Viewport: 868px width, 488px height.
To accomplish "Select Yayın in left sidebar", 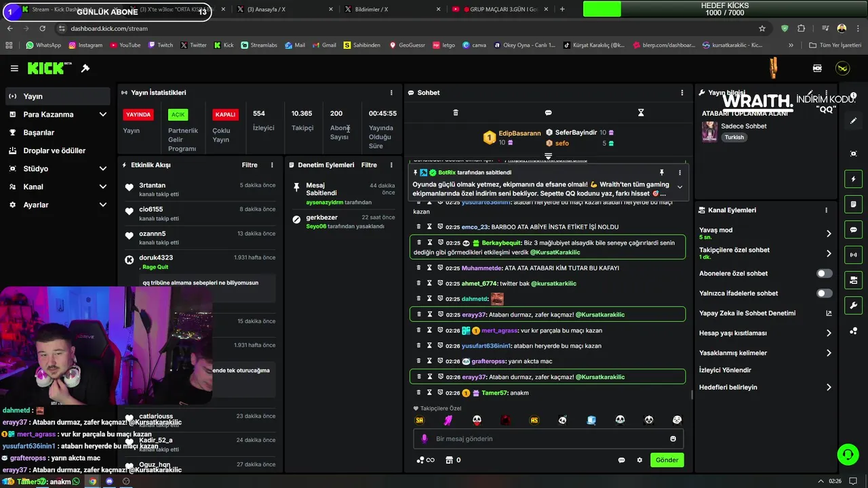I will [x=58, y=96].
